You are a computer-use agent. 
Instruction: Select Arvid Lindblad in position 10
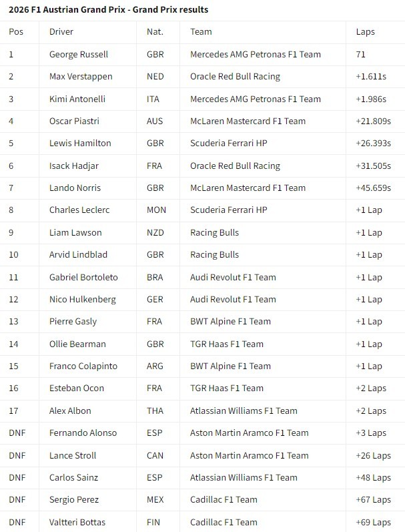[x=78, y=255]
